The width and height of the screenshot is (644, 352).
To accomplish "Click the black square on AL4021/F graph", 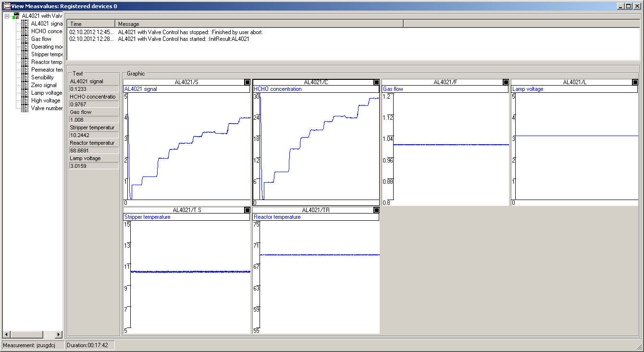I will [x=506, y=82].
